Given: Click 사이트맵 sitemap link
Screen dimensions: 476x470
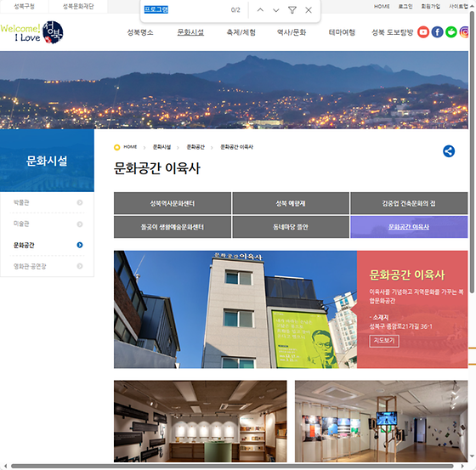Looking at the screenshot, I should (458, 7).
